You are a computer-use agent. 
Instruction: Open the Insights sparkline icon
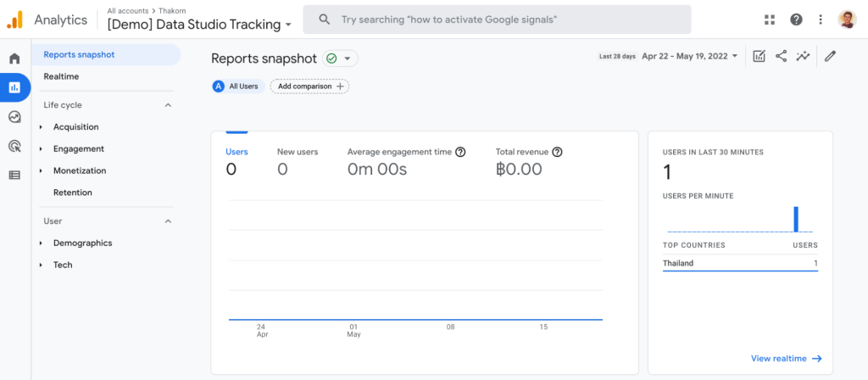(804, 56)
